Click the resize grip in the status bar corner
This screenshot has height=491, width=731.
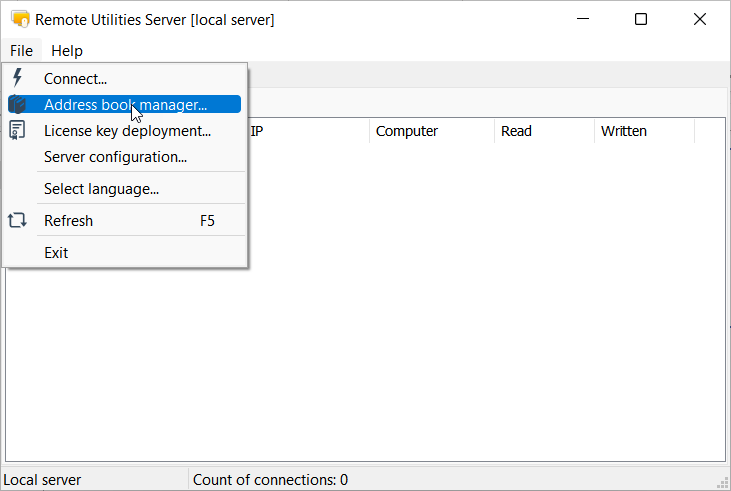[723, 483]
